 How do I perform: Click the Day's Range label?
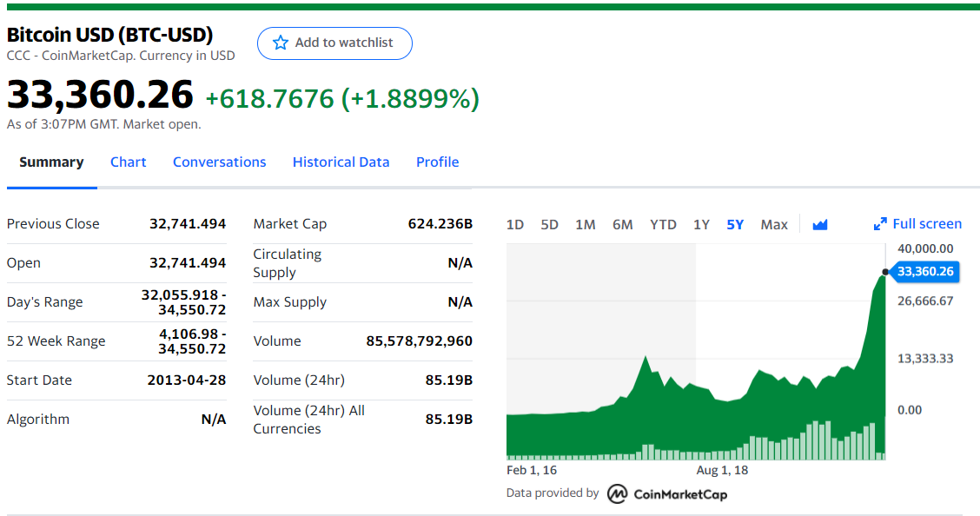45,302
